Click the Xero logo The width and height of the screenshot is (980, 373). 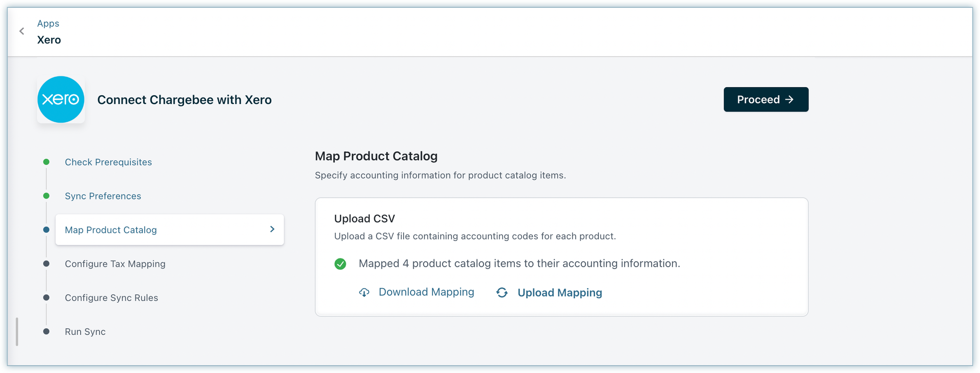(61, 100)
